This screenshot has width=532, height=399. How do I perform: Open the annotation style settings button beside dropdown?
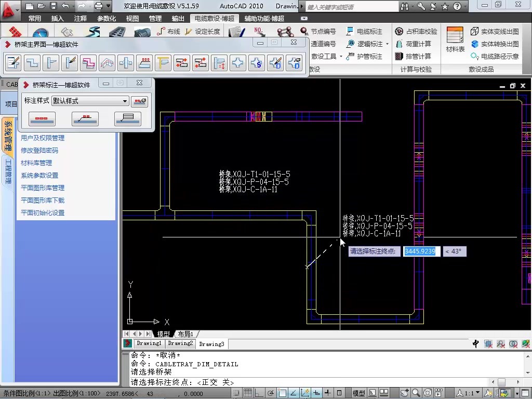point(139,101)
